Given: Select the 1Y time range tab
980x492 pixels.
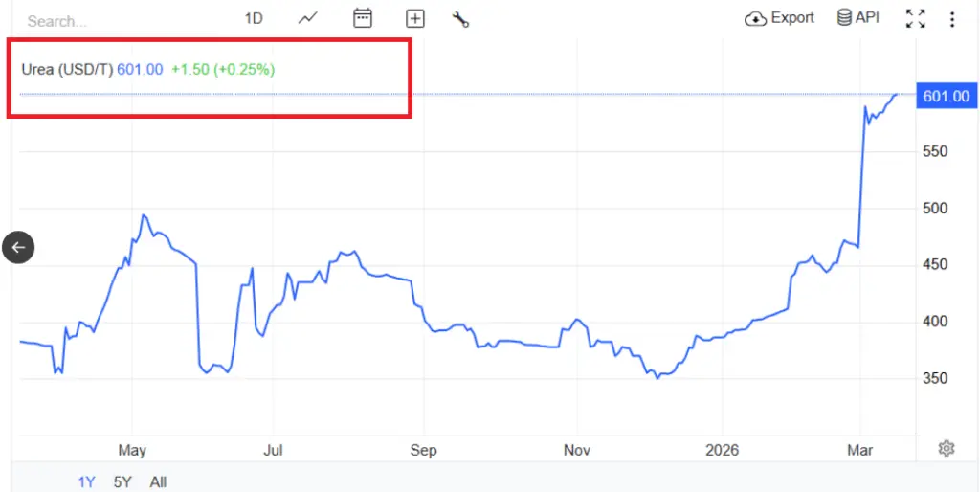Looking at the screenshot, I should (x=86, y=482).
